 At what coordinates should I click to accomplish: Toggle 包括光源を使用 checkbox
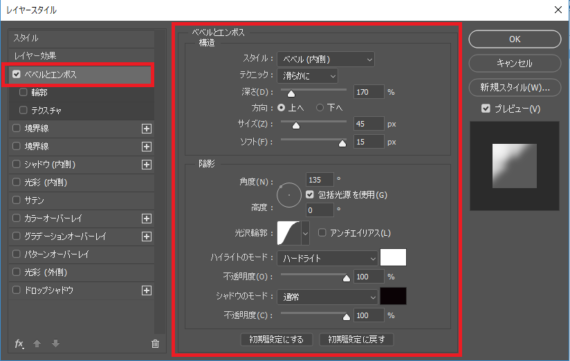(x=310, y=195)
